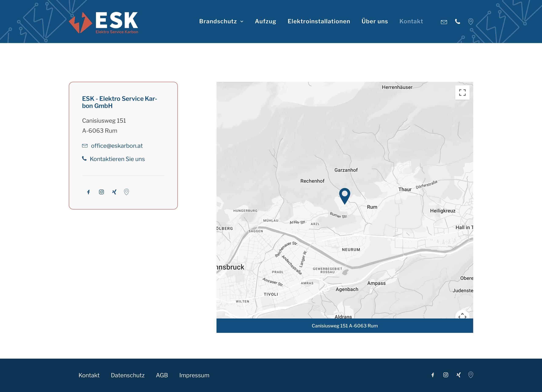Open email icon in header

coord(444,22)
